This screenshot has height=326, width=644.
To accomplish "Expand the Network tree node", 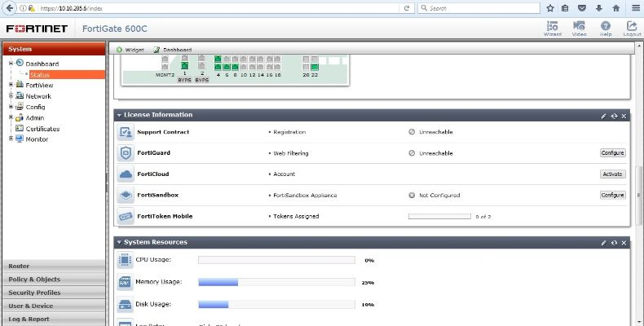I will coord(11,95).
